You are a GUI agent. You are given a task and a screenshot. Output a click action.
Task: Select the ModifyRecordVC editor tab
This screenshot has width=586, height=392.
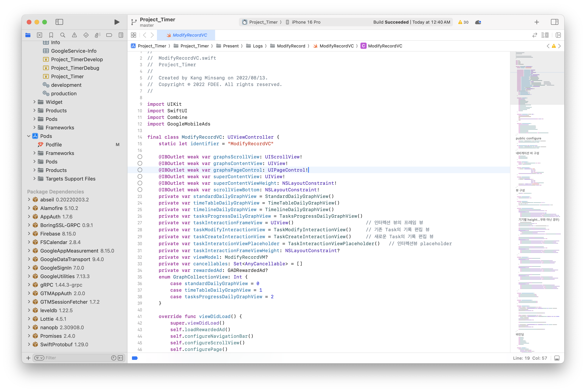[x=186, y=35]
